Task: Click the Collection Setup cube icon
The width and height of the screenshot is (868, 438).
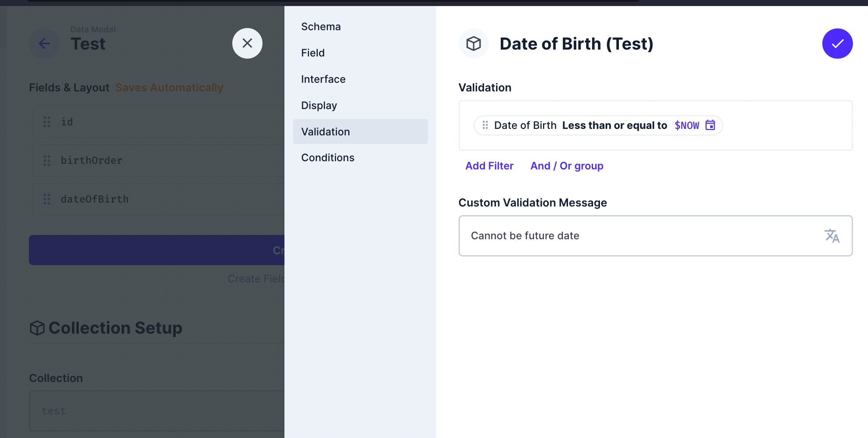Action: coord(37,328)
